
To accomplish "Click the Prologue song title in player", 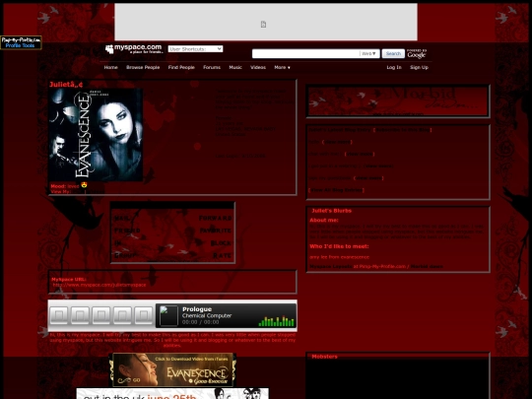I will coord(197,309).
